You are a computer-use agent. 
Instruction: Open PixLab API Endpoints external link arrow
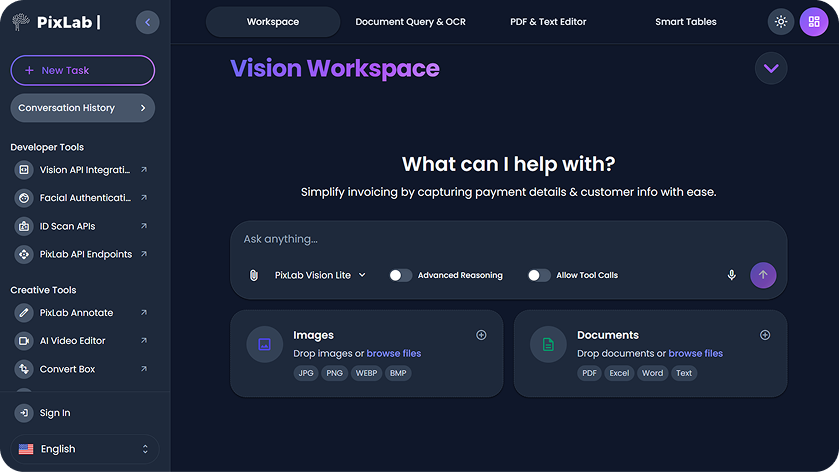(144, 254)
